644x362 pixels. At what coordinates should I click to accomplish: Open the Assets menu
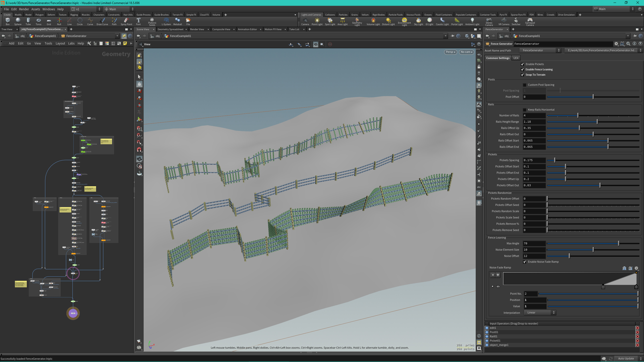tap(35, 9)
